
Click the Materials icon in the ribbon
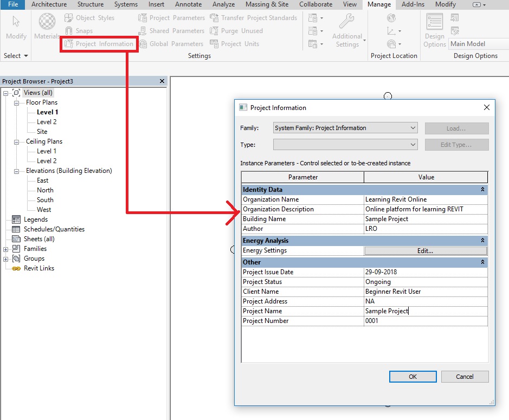coord(47,22)
